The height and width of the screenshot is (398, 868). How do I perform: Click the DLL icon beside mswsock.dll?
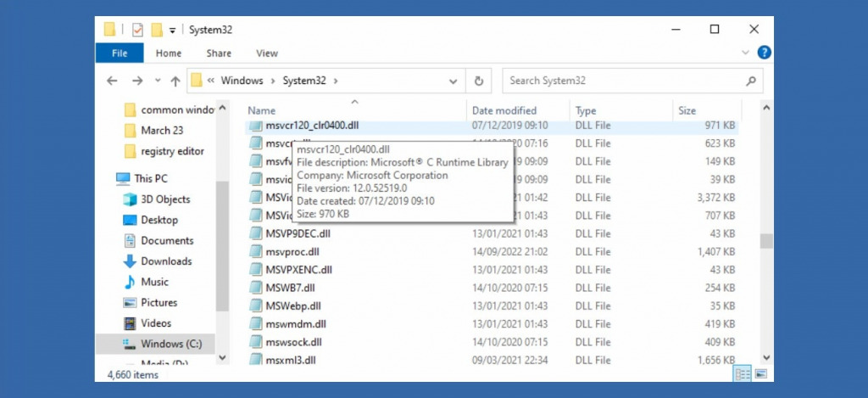[x=255, y=342]
